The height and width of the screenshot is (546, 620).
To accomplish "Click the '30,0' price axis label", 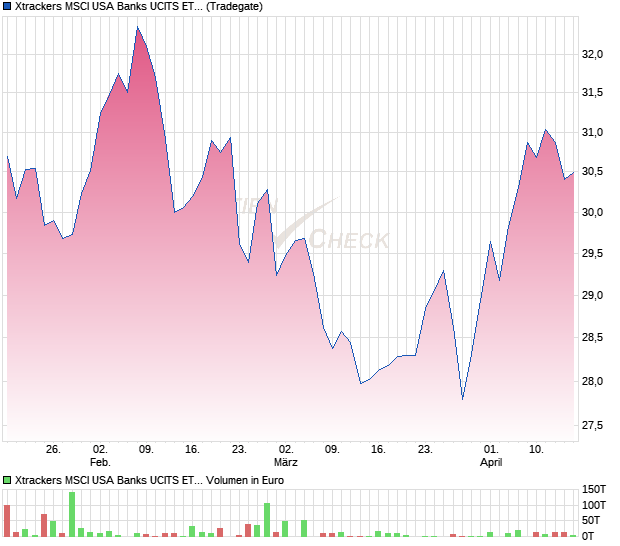I will click(x=592, y=212).
